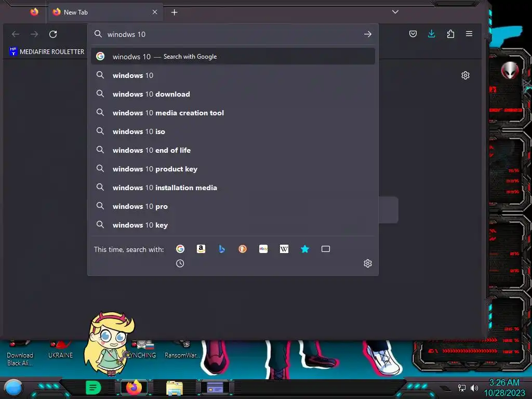Search this time with eBay icon
The width and height of the screenshot is (532, 399).
tap(263, 249)
